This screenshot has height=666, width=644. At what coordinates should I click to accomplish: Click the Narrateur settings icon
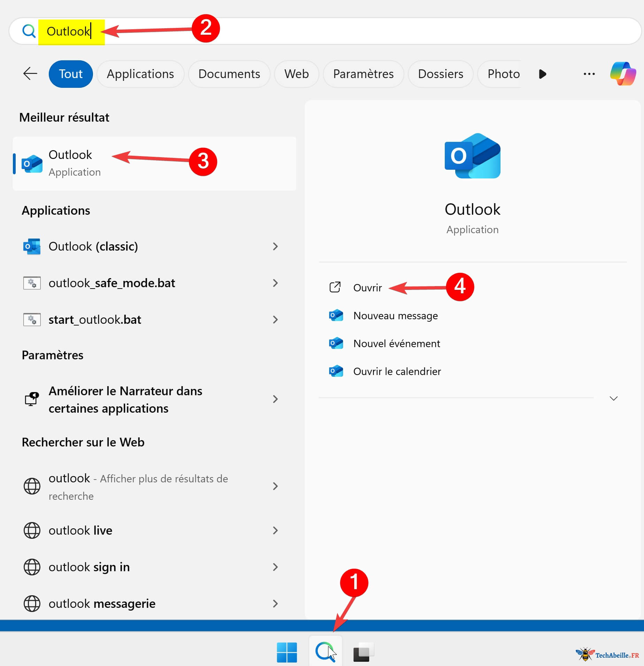pyautogui.click(x=32, y=399)
